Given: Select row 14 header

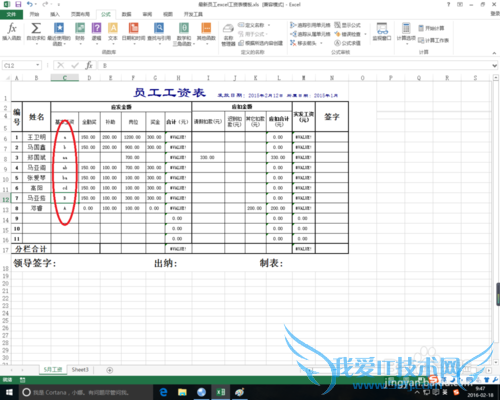Looking at the screenshot, I should point(5,220).
